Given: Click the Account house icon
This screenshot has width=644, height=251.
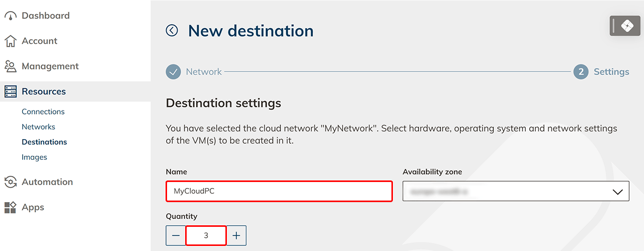Looking at the screenshot, I should point(11,41).
